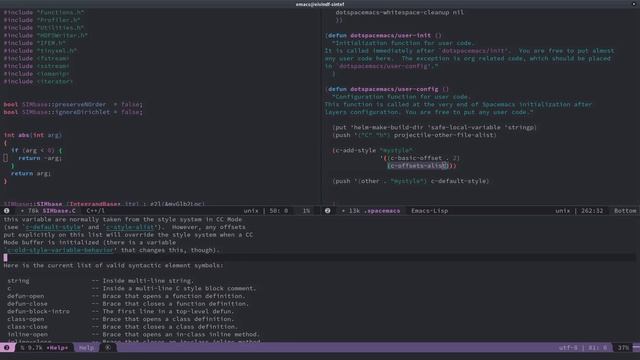Click the 'string' symbol in Help list

18,281
